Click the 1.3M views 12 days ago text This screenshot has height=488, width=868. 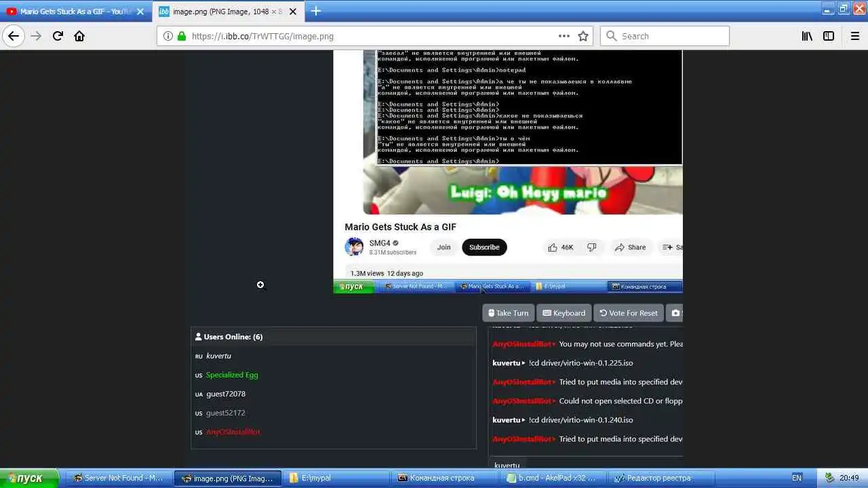[x=387, y=273]
